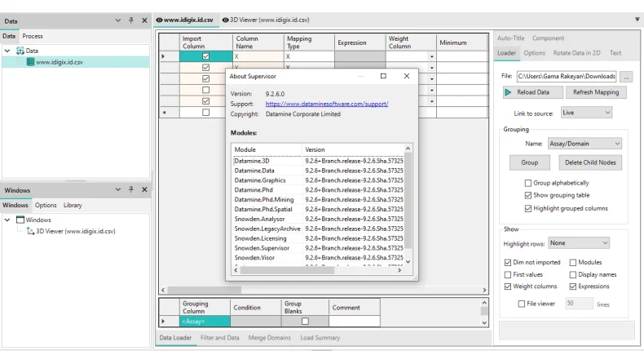Collapse the Windows tree node
Screen dimensions: 644x351
point(7,220)
